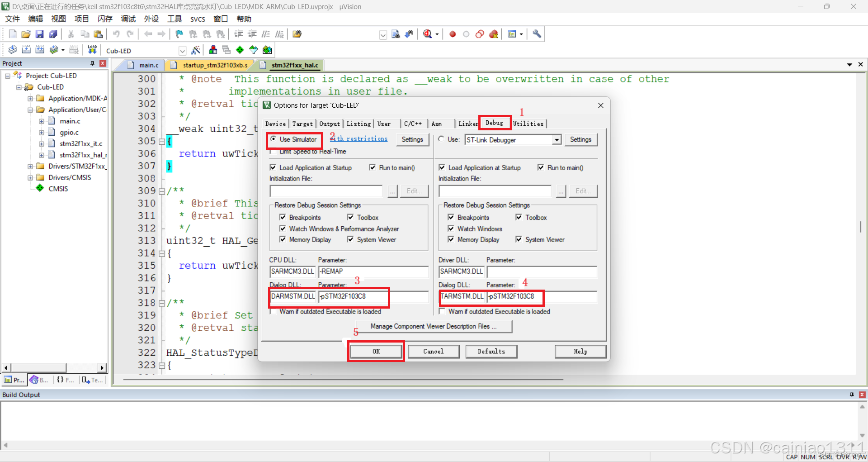Open Options for Target magic wand icon
The image size is (868, 462).
click(196, 50)
